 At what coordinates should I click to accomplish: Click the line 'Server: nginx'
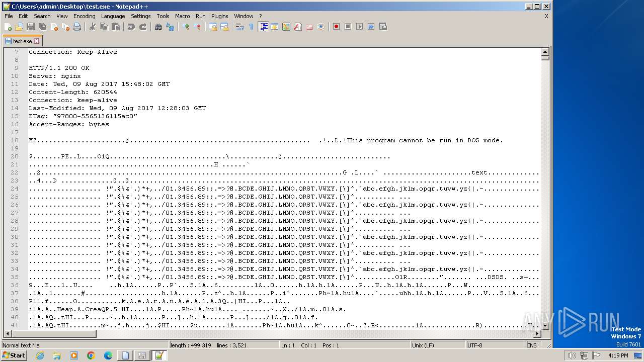click(x=54, y=76)
